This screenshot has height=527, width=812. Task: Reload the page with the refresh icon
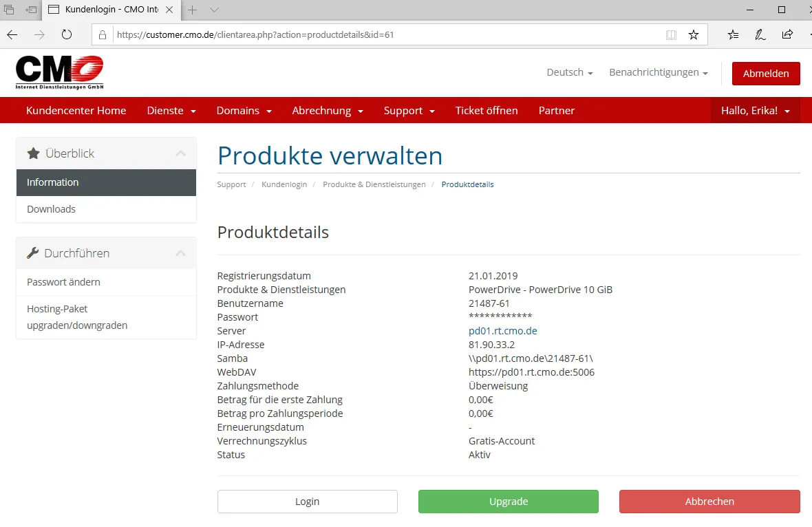pyautogui.click(x=66, y=34)
